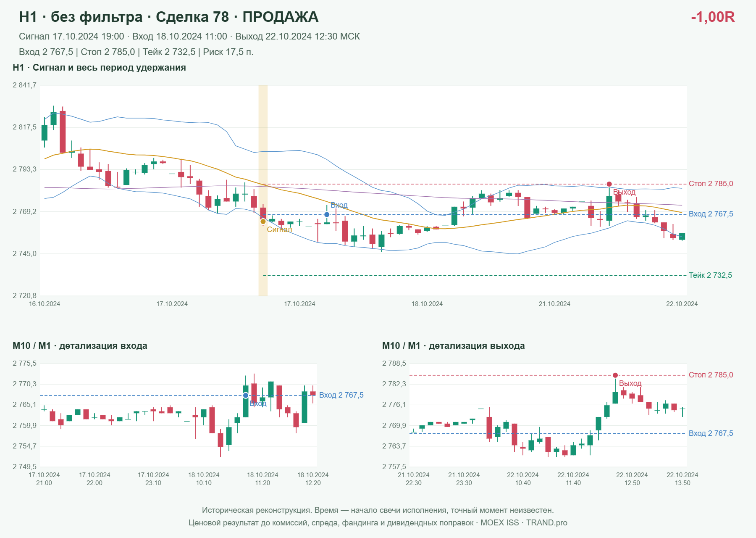This screenshot has width=756, height=538.
Task: Select the title 'Сделка 78 · ПРОДАЖА'
Action: point(237,17)
